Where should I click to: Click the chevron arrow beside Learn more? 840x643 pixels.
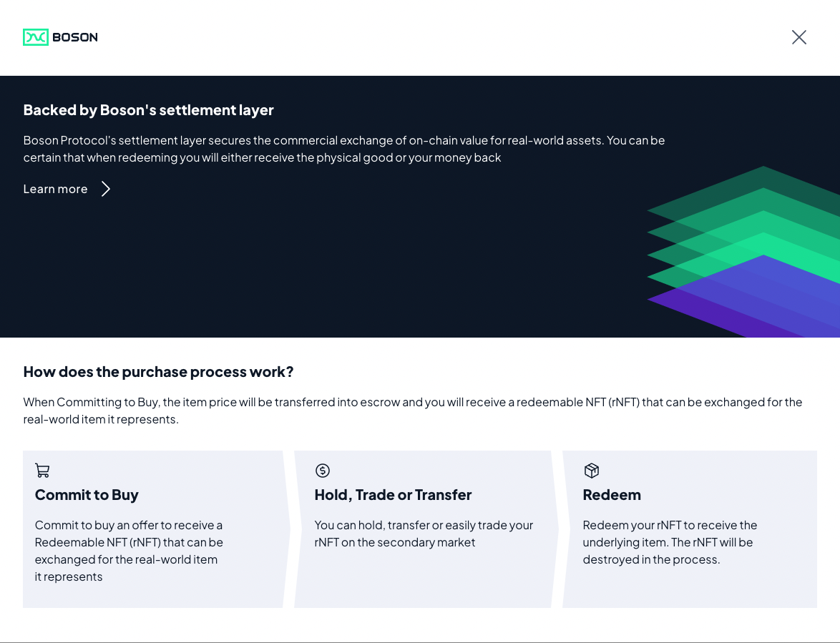106,189
